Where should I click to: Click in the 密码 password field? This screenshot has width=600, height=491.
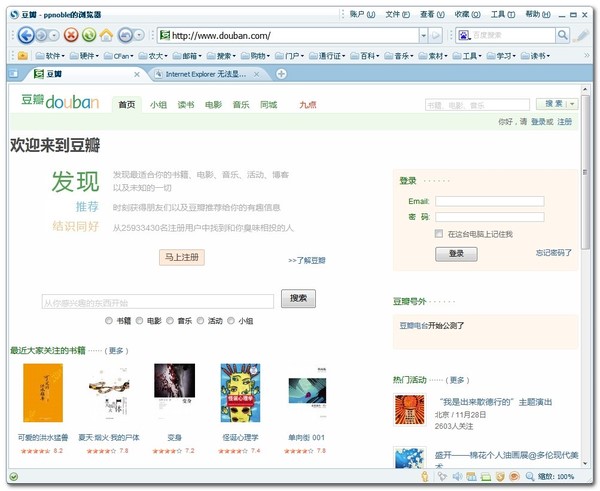(x=490, y=217)
